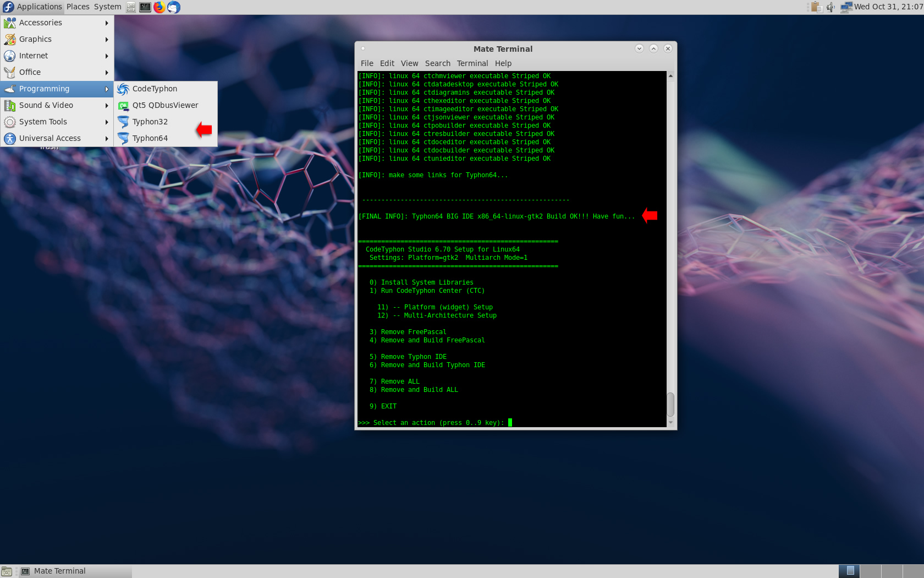Screen dimensions: 924x578
Task: Click the Office category icon
Action: [10, 72]
